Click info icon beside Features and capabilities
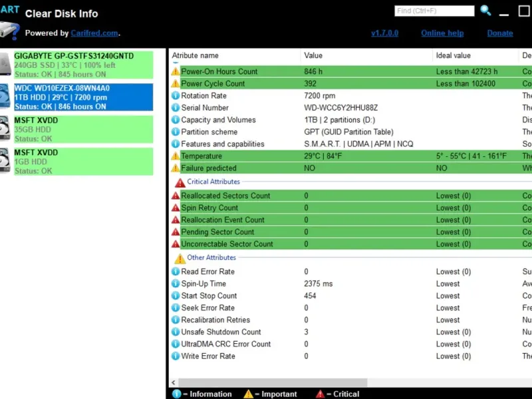Screen dimensions: 532x399 pyautogui.click(x=176, y=144)
